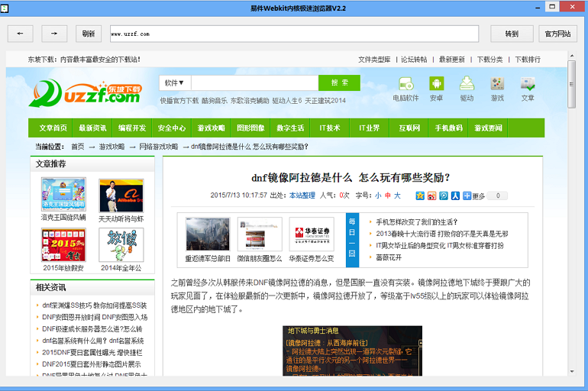Open the 游戏攻略 navigation tab
Screen dimensions: 588x391
(x=212, y=128)
